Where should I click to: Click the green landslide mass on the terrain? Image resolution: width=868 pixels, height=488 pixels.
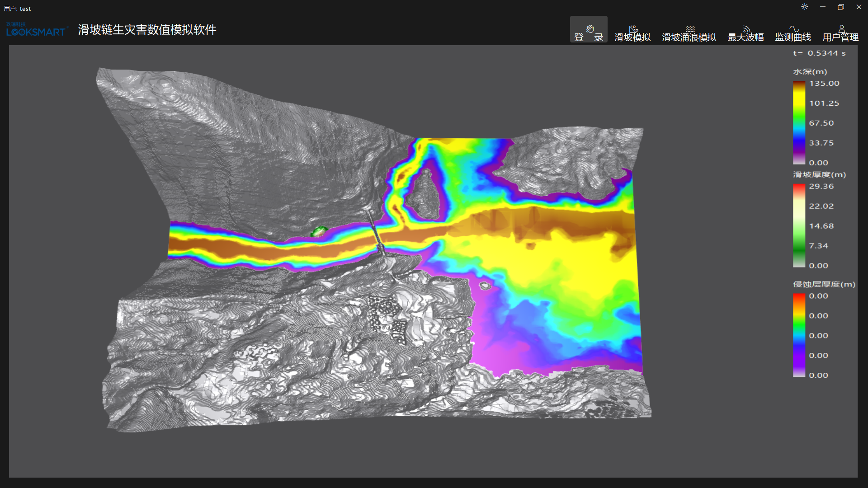319,231
